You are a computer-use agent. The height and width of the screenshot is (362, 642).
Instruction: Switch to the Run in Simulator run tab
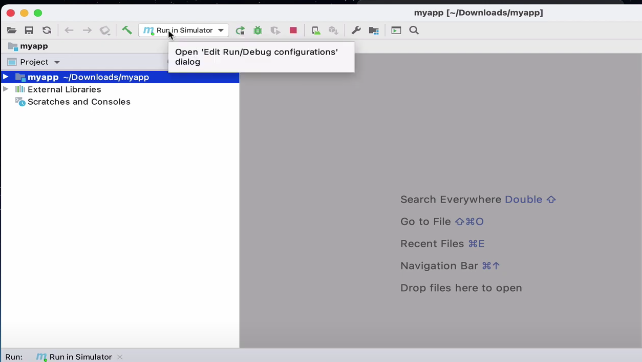[x=74, y=357]
